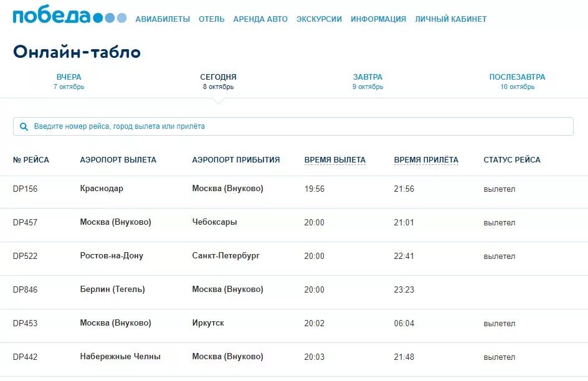588x381 pixels.
Task: Open the Отель menu item
Action: point(212,19)
